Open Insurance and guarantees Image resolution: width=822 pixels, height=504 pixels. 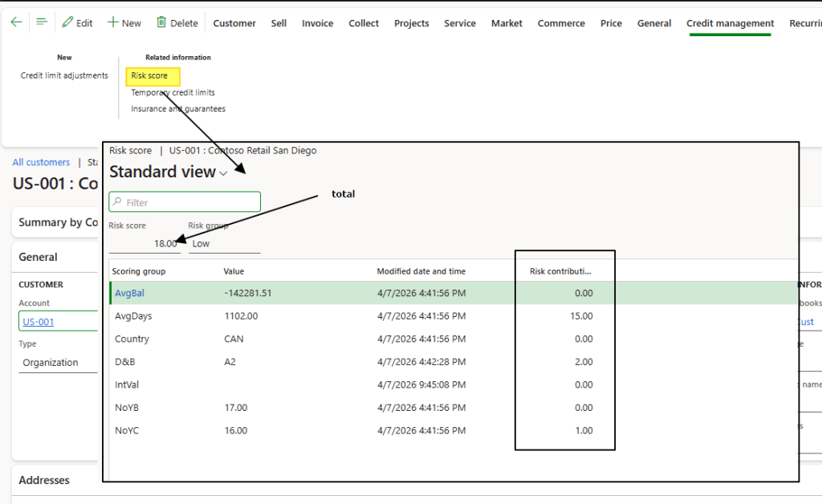(x=178, y=108)
